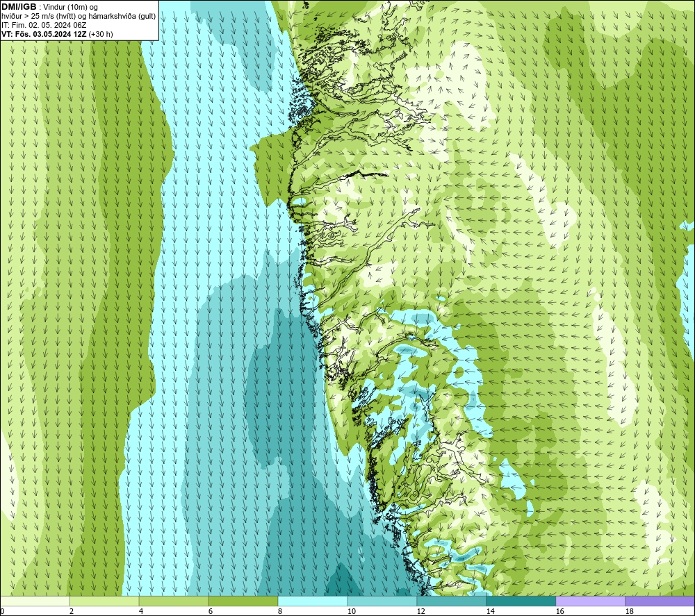Click the 0–2 m/s palest legend swatch
Image resolution: width=695 pixels, height=616 pixels.
[x=35, y=601]
